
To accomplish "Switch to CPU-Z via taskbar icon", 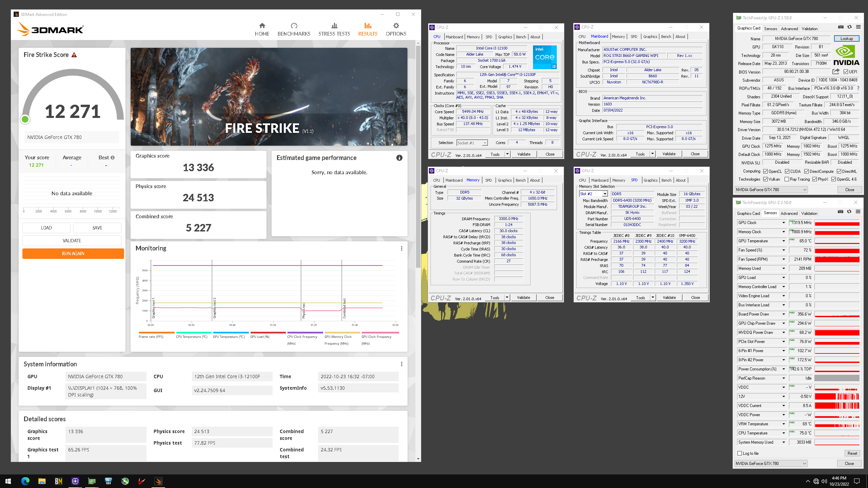I will pyautogui.click(x=75, y=481).
